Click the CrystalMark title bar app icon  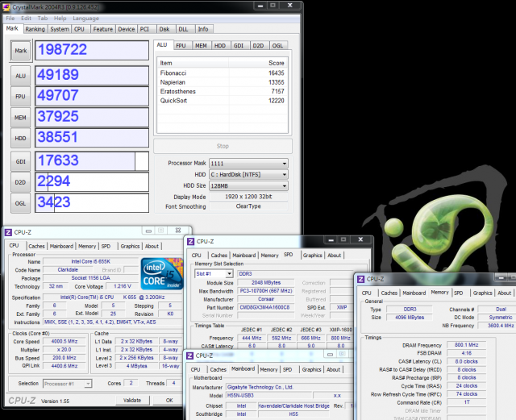[x=6, y=6]
